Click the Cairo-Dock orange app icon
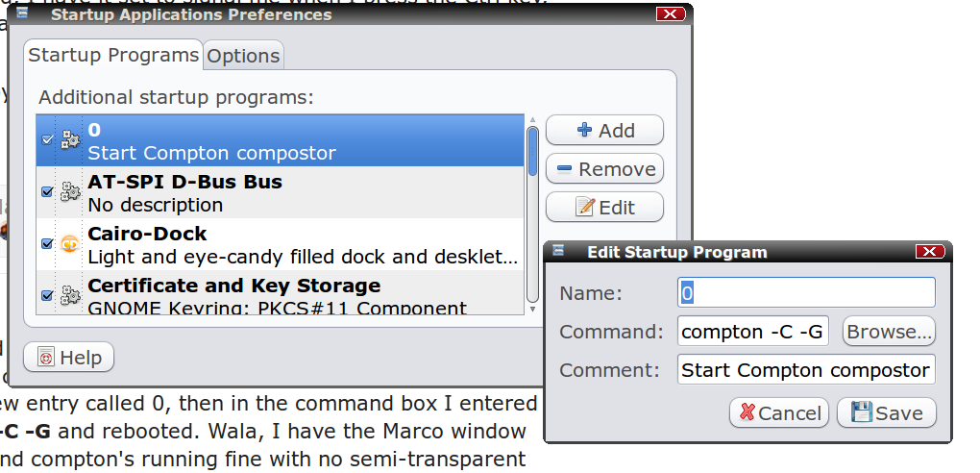The image size is (980, 473). 69,244
